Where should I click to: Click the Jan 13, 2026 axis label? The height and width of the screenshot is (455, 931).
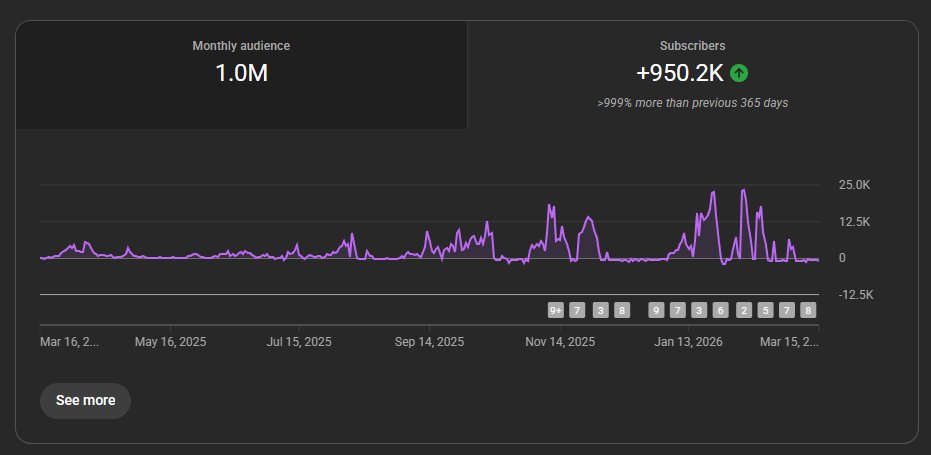689,342
